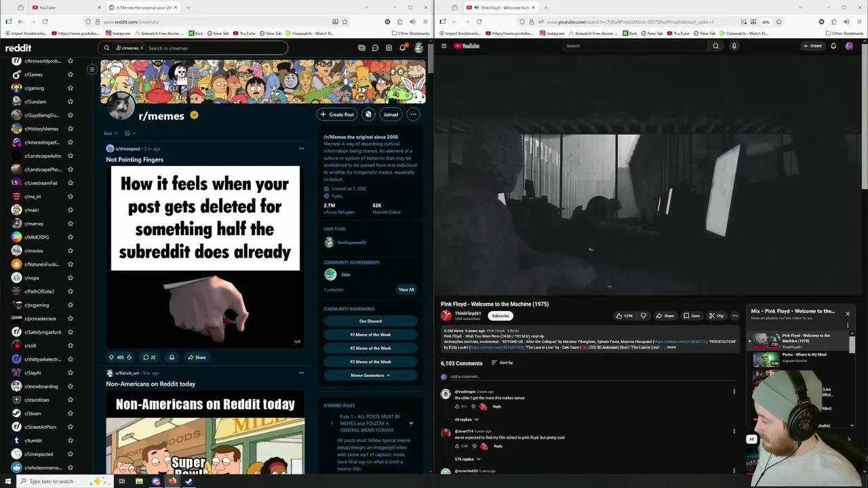Toggle Joined status for r/memes

pos(391,115)
